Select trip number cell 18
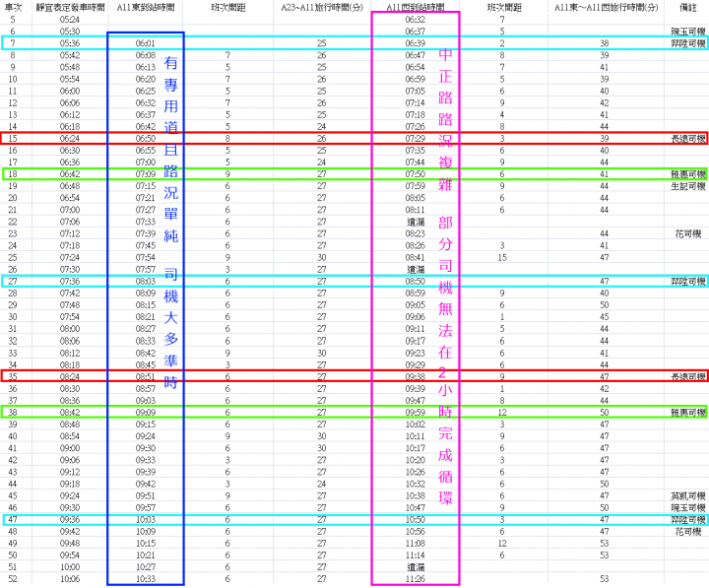The image size is (709, 588). coord(13,174)
